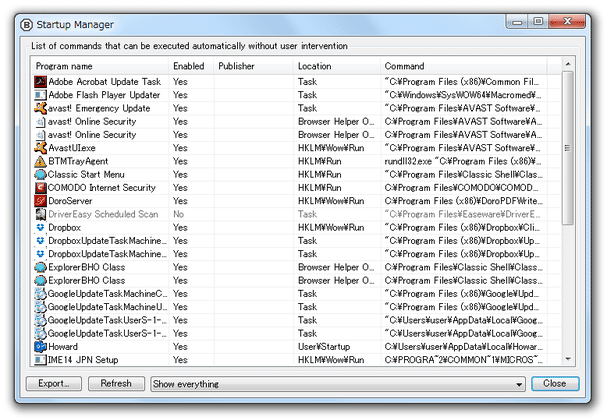607x420 pixels.
Task: Click the Refresh button
Action: (116, 384)
